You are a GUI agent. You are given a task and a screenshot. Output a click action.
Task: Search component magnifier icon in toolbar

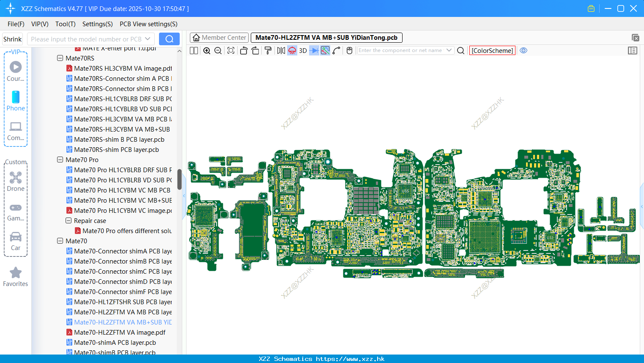click(461, 50)
